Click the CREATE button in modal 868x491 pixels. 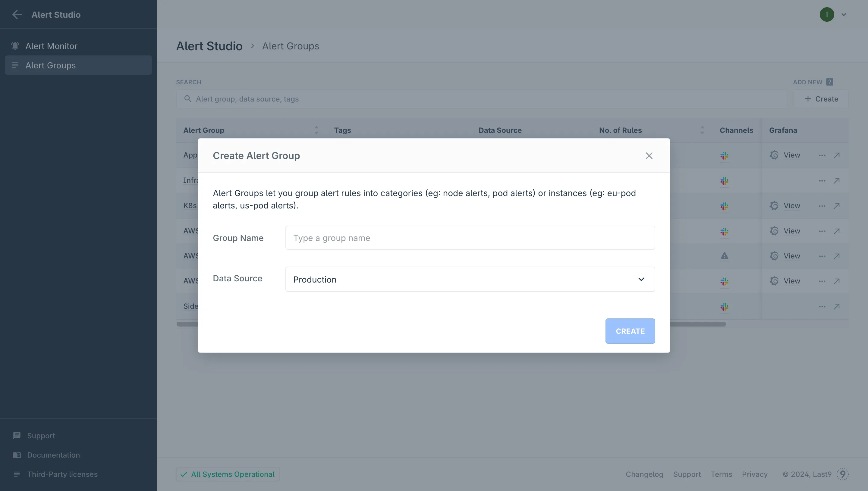click(x=630, y=331)
